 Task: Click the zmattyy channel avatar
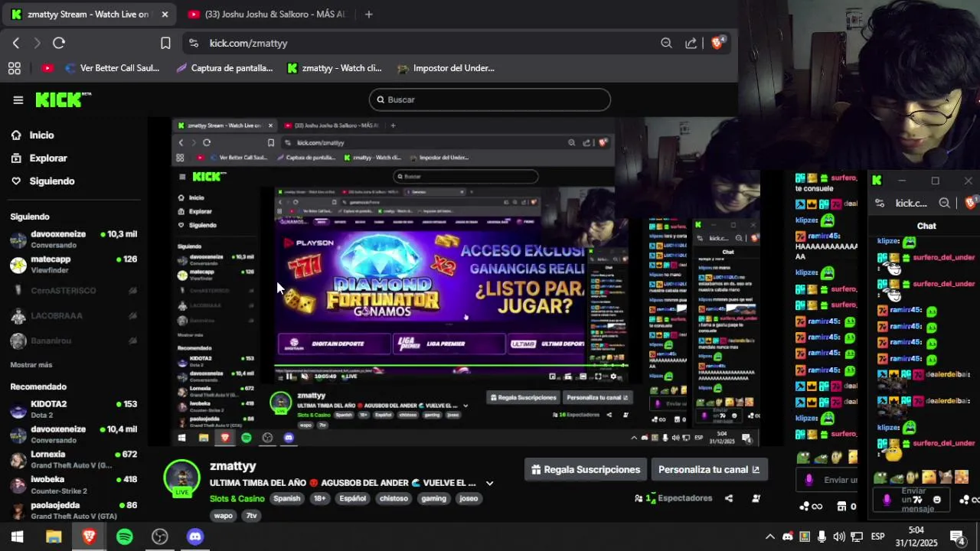click(x=182, y=479)
